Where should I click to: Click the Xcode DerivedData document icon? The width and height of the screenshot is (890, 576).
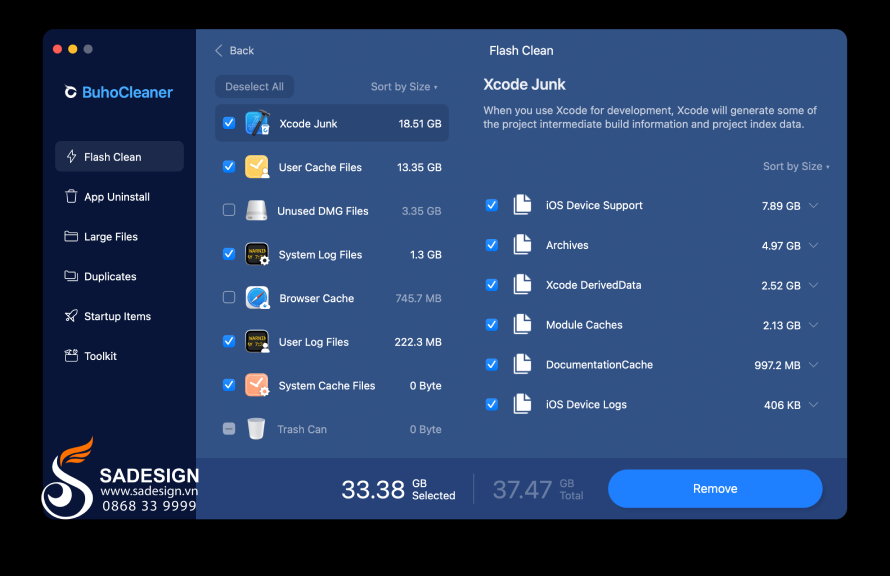click(522, 284)
